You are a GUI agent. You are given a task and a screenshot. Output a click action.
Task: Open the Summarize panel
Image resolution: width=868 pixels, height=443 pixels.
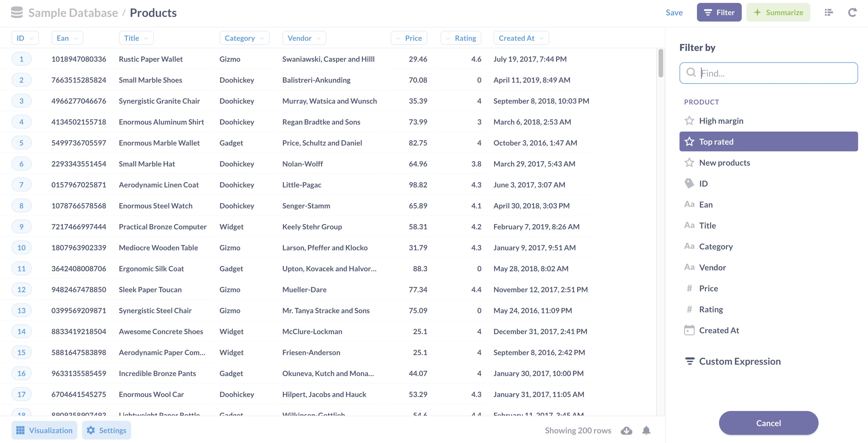(778, 12)
